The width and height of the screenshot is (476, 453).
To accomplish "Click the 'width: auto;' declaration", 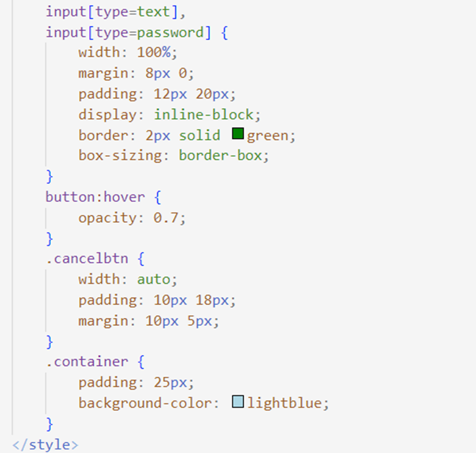I will click(x=128, y=279).
